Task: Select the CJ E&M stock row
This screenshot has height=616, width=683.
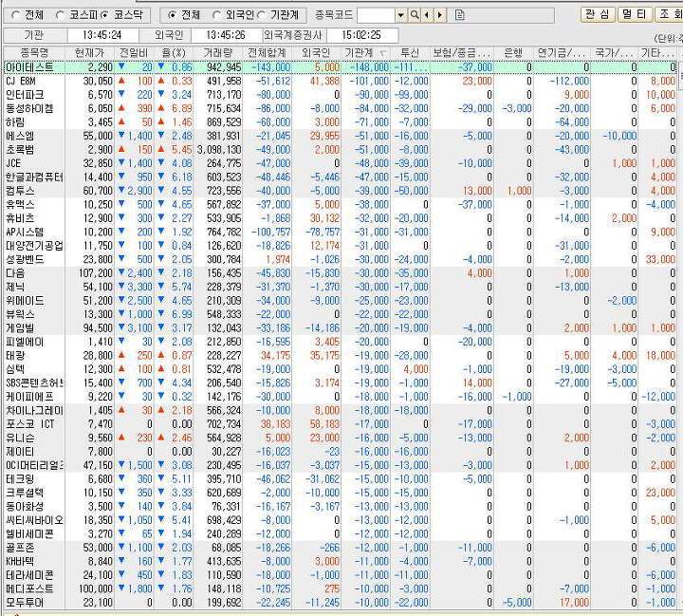Action: tap(340, 81)
